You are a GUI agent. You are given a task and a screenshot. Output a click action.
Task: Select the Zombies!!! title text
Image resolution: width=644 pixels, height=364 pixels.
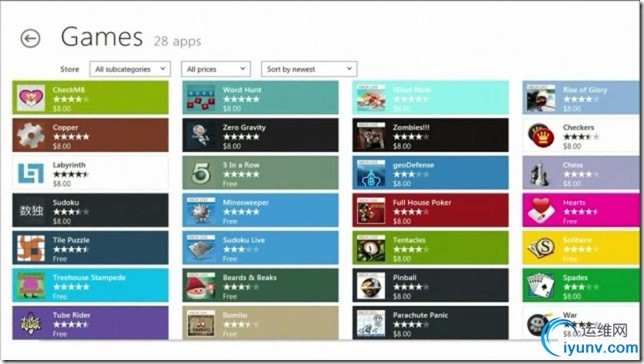point(411,127)
